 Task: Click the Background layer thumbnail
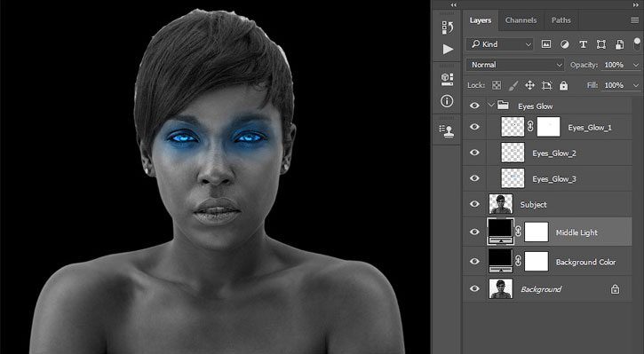pos(501,288)
